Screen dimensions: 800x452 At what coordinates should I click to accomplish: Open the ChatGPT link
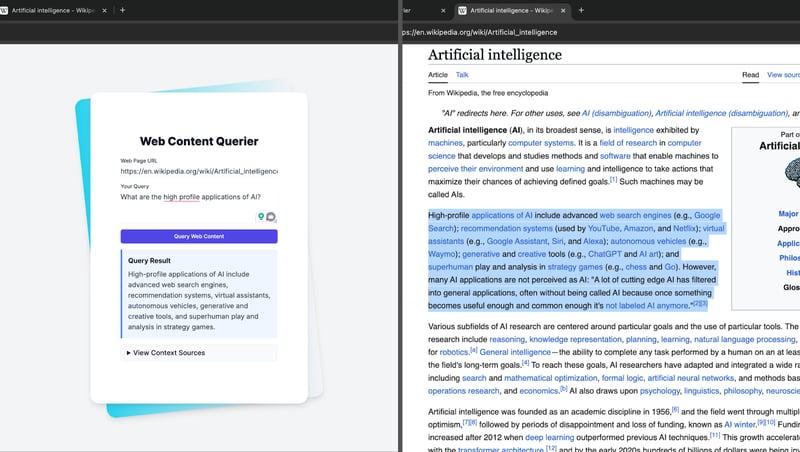[605, 254]
